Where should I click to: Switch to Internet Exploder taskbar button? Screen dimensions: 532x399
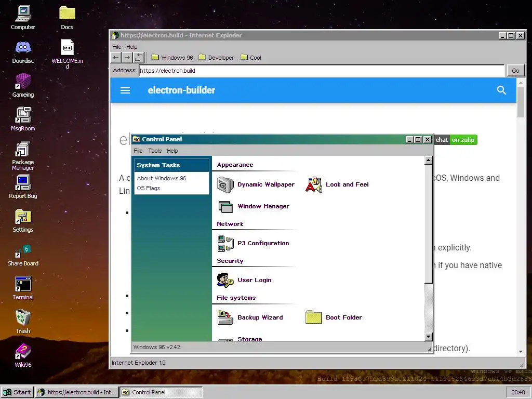[x=77, y=392]
